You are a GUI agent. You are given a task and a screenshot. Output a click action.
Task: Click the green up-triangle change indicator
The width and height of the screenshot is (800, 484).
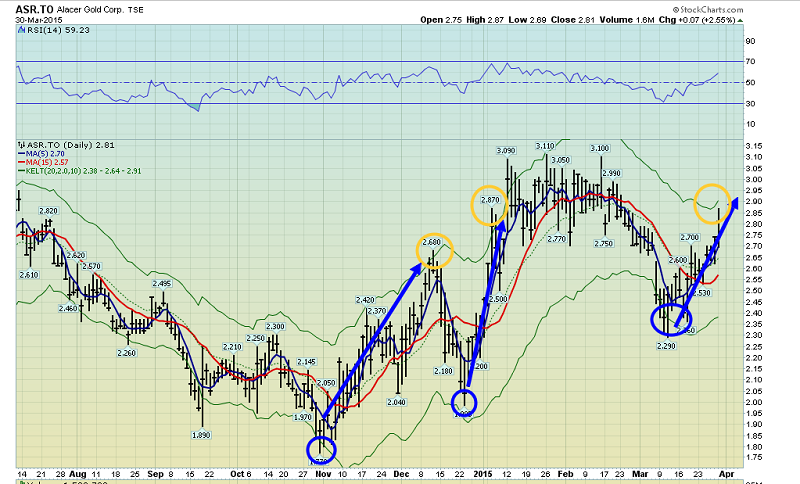[x=740, y=20]
